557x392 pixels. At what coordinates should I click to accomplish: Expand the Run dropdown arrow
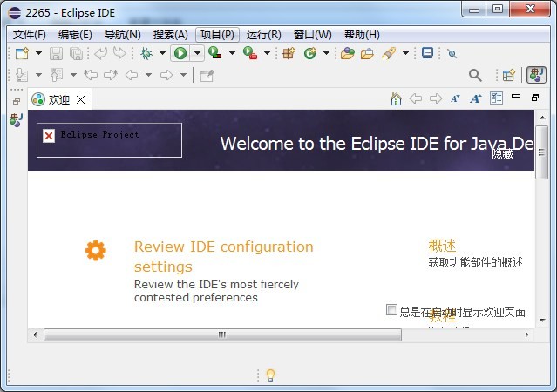click(197, 54)
